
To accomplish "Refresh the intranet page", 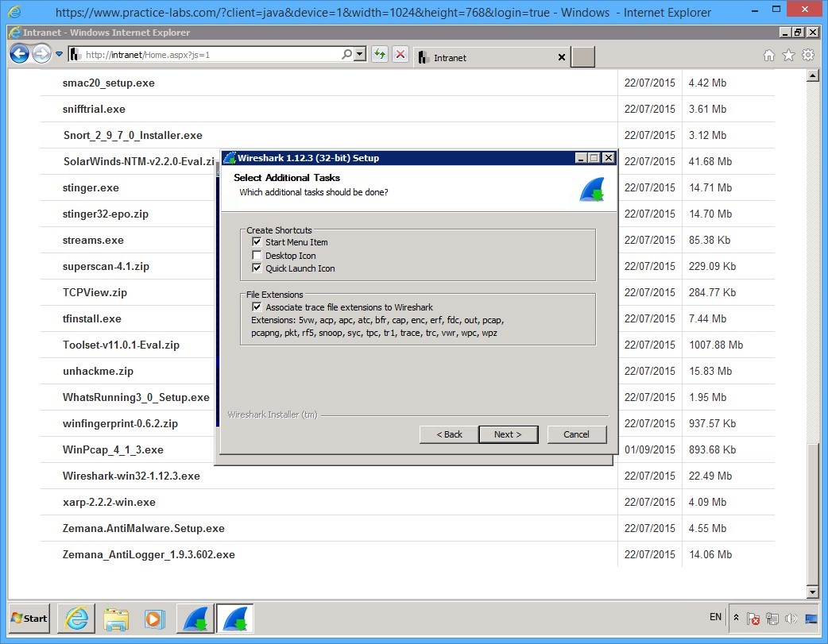I will [380, 54].
